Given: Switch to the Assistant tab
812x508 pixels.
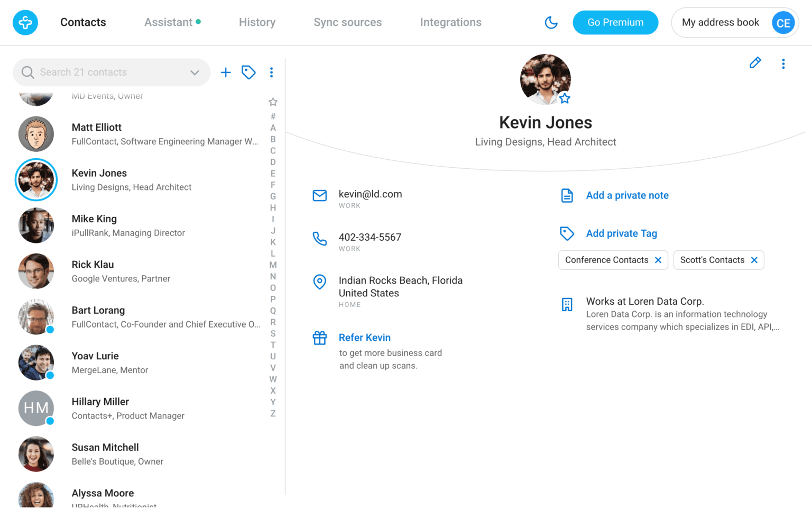Looking at the screenshot, I should 168,22.
